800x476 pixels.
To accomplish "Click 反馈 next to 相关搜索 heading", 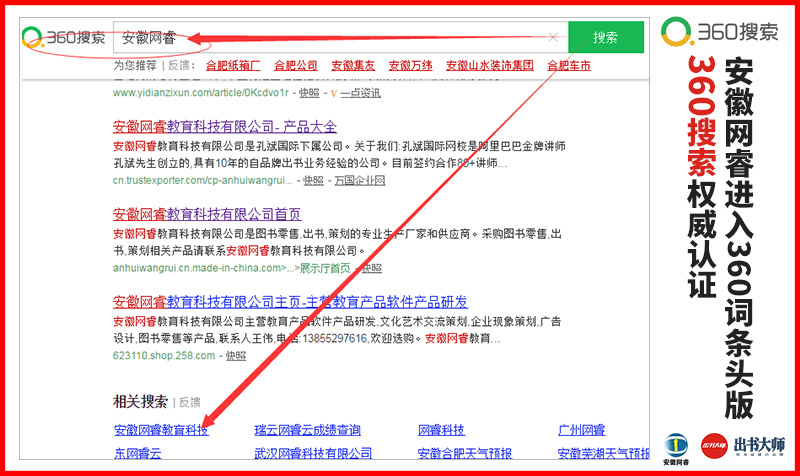I will click(190, 402).
